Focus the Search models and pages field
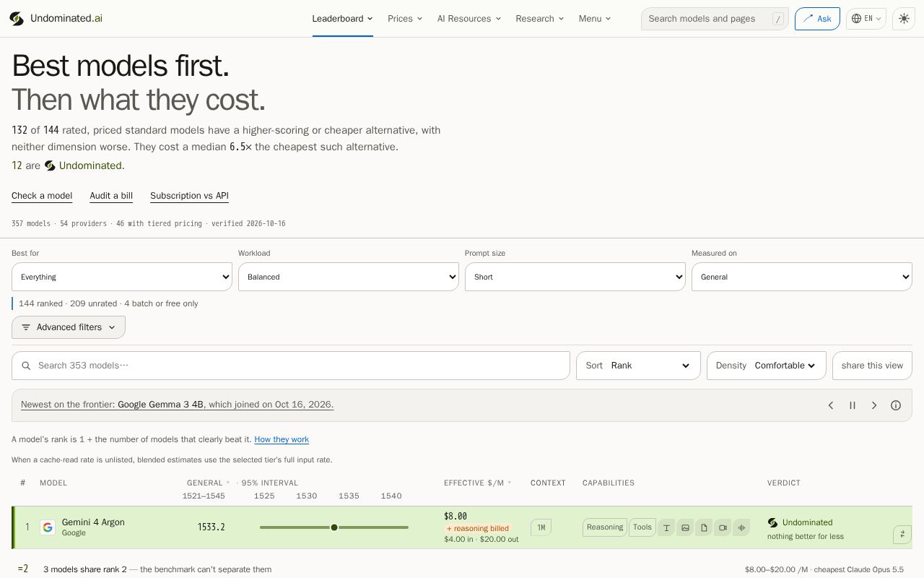Screen dimensions: 924x578 715,19
